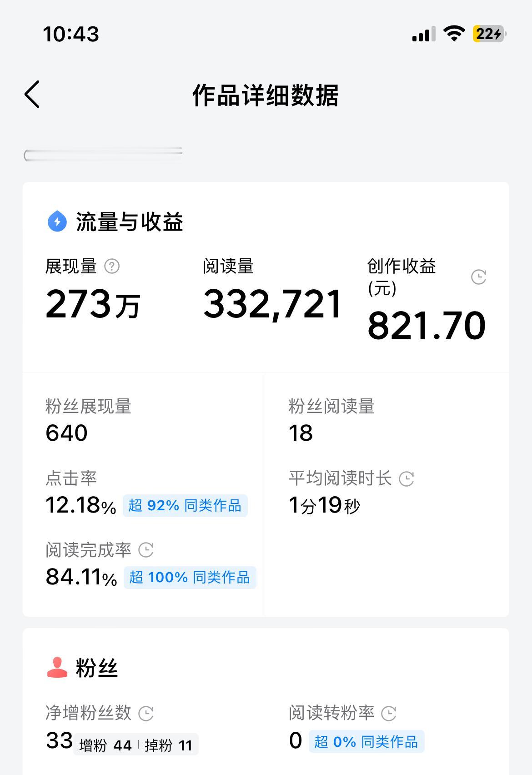Screen dimensions: 532x775
Task: Tap the 84.11% completion rate value
Action: coord(81,577)
